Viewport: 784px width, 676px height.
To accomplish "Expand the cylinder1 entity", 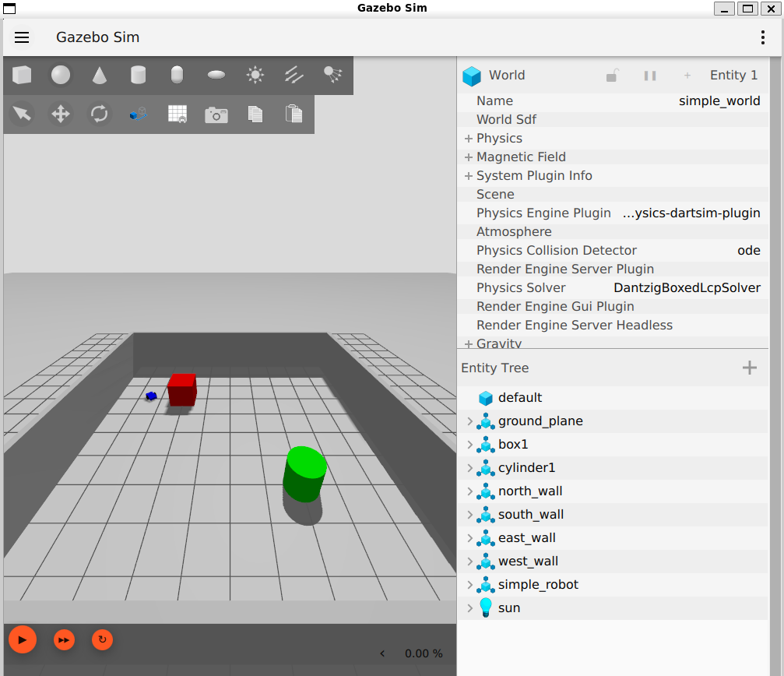I will 469,468.
